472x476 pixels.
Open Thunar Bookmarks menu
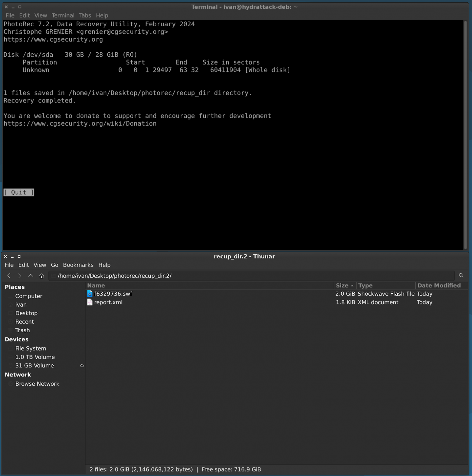click(x=78, y=265)
